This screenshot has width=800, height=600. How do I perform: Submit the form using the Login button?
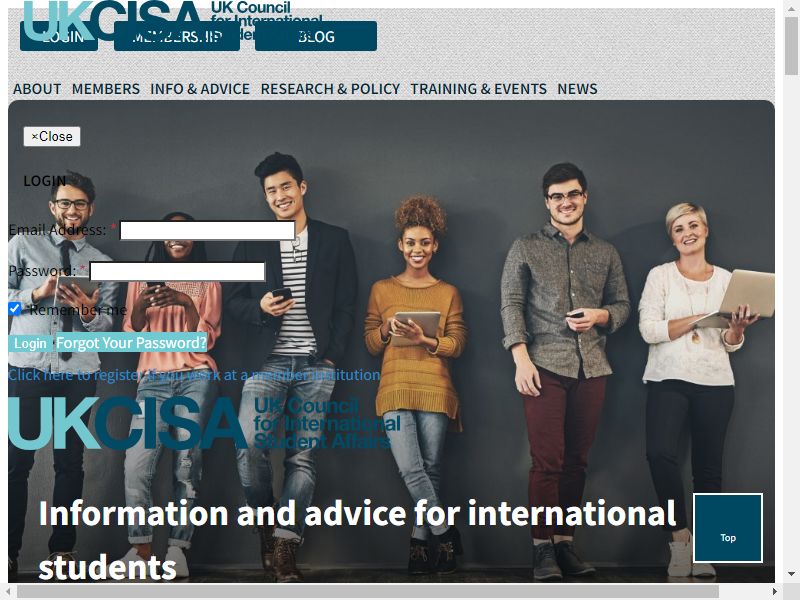30,343
